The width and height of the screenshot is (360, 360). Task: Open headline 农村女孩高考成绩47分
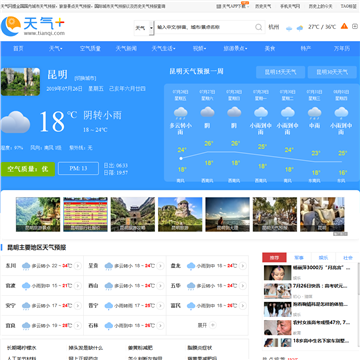click(x=322, y=323)
